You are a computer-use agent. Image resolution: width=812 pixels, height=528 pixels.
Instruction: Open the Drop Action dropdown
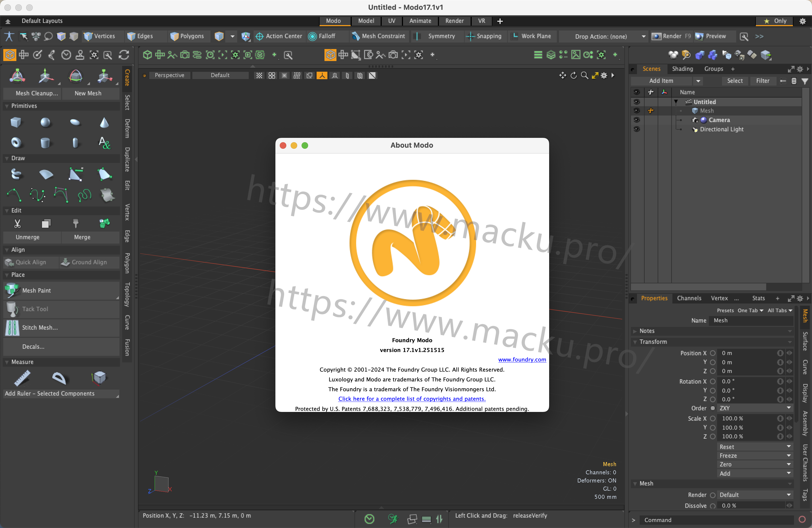(604, 37)
